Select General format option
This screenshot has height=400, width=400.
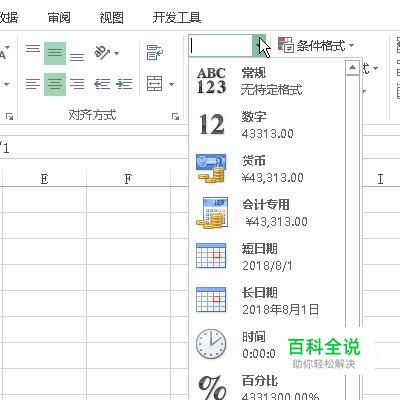267,81
